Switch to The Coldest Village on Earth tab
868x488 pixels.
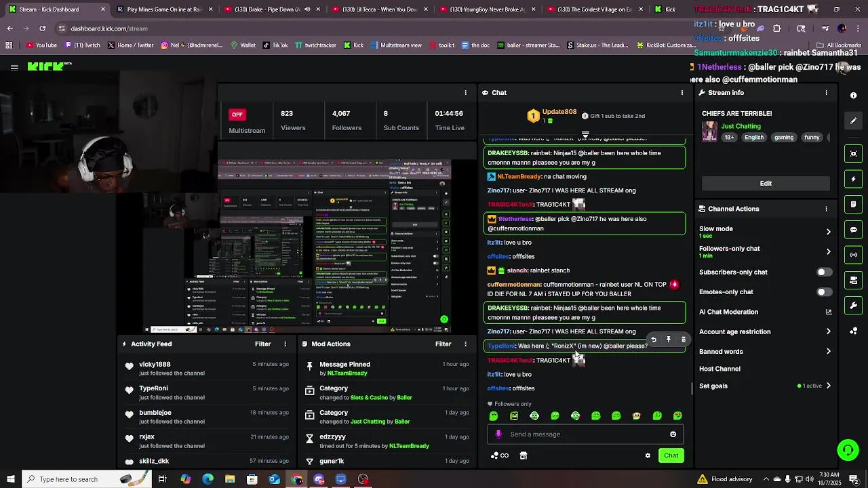(595, 9)
